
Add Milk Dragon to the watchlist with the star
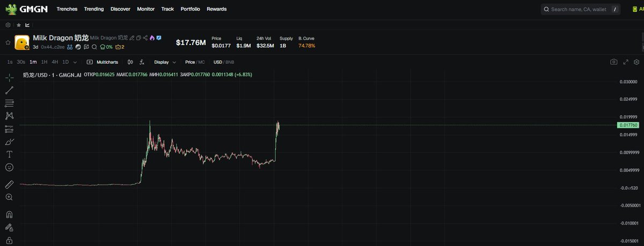(x=8, y=42)
